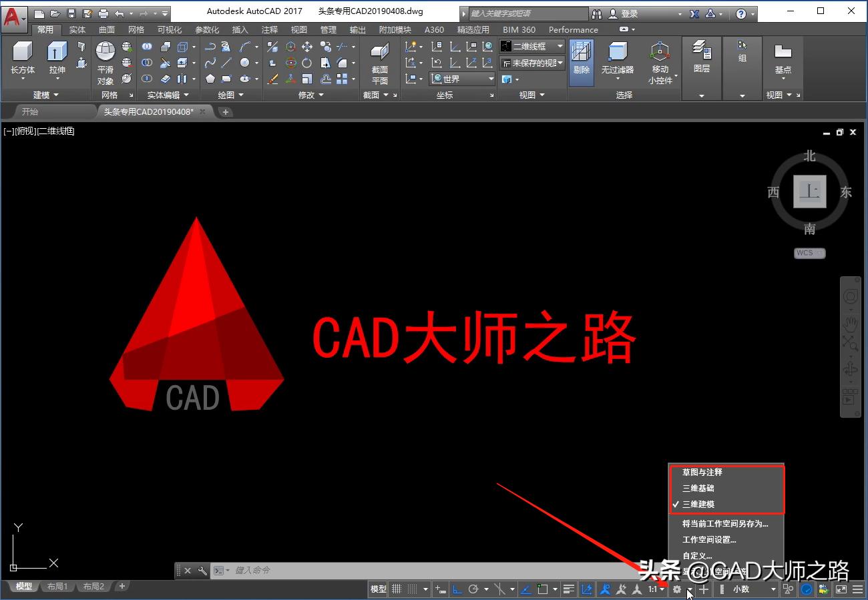Click the Clean Screen icon in status bar

(x=841, y=589)
